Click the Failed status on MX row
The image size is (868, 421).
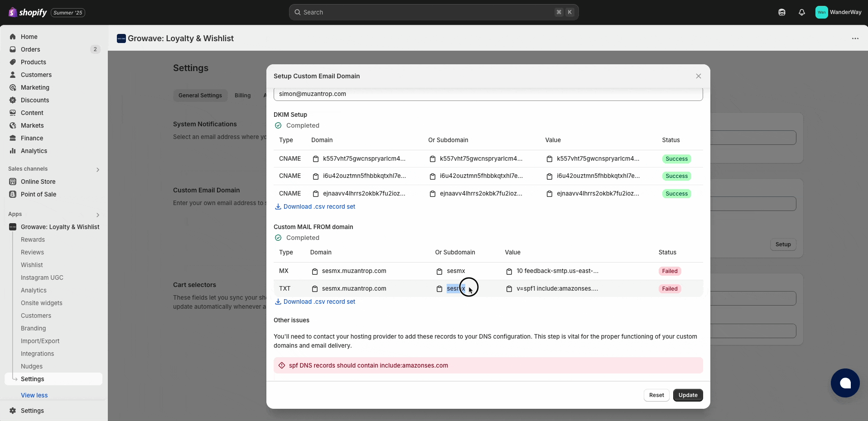tap(670, 271)
